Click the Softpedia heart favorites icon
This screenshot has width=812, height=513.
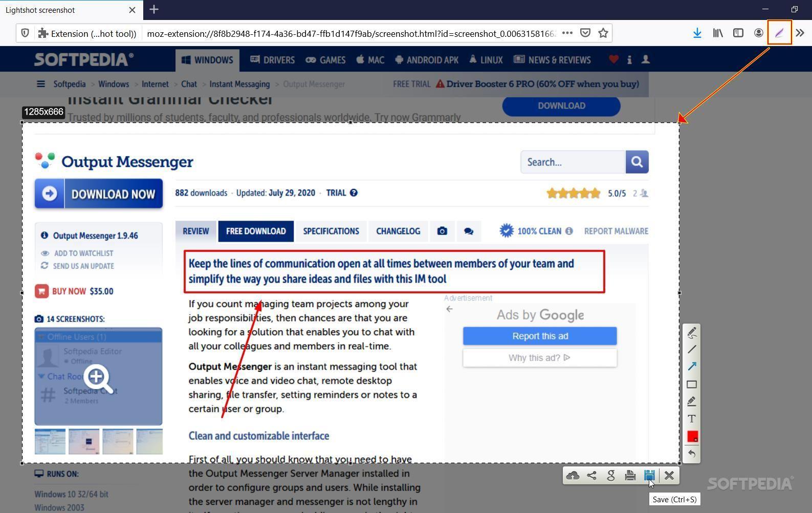coord(613,59)
